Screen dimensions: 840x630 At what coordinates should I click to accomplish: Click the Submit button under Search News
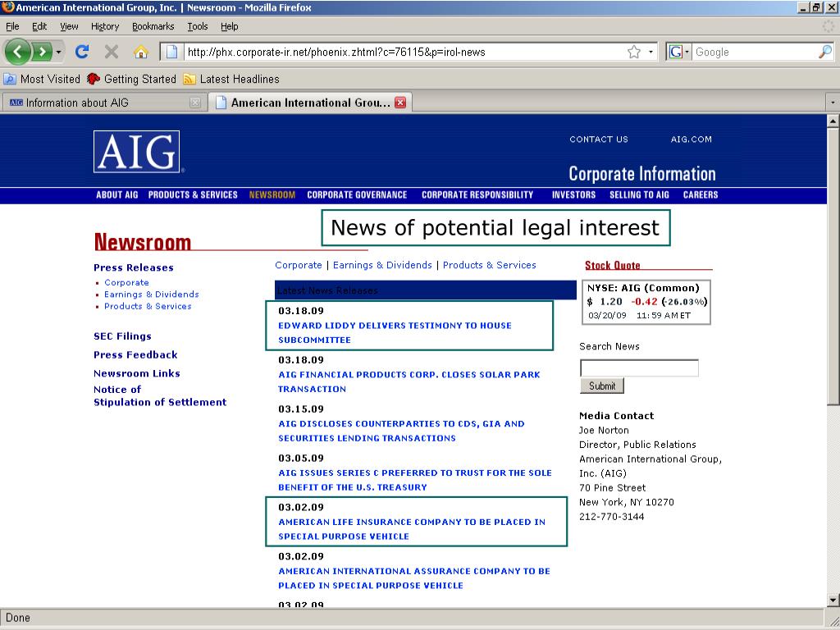[x=602, y=386]
